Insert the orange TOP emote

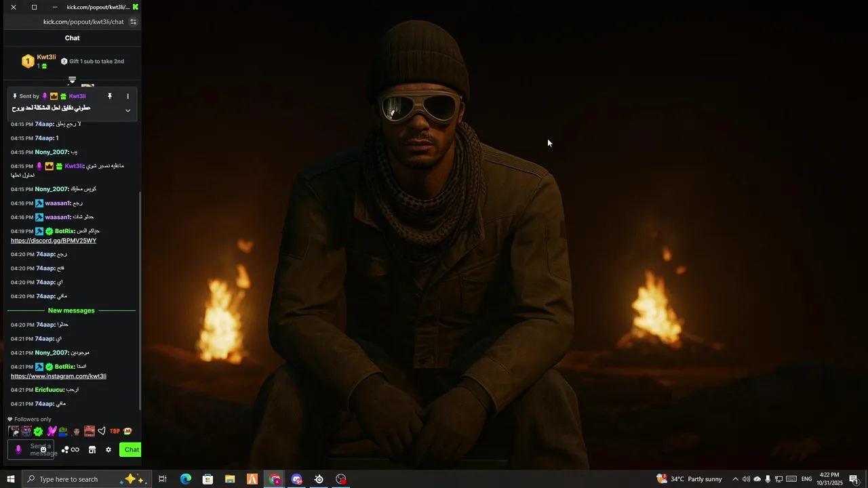click(x=115, y=431)
